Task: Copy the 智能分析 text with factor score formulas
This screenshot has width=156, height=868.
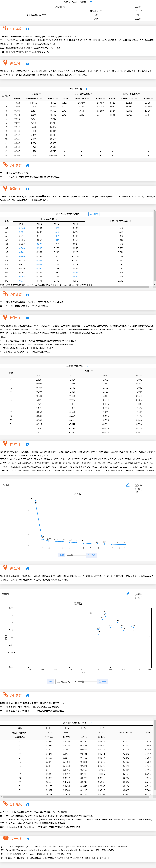Action: (28, 444)
